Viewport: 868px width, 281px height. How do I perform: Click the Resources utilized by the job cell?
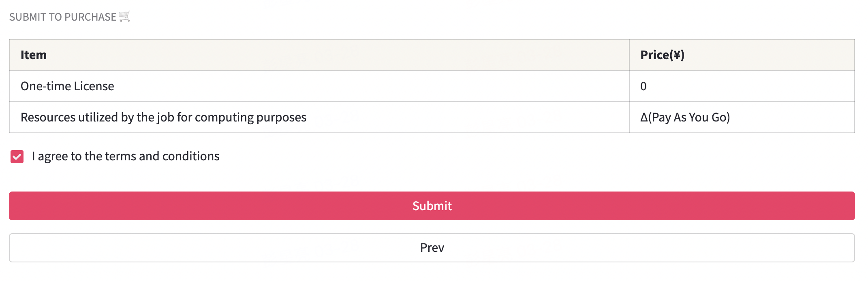pyautogui.click(x=163, y=117)
